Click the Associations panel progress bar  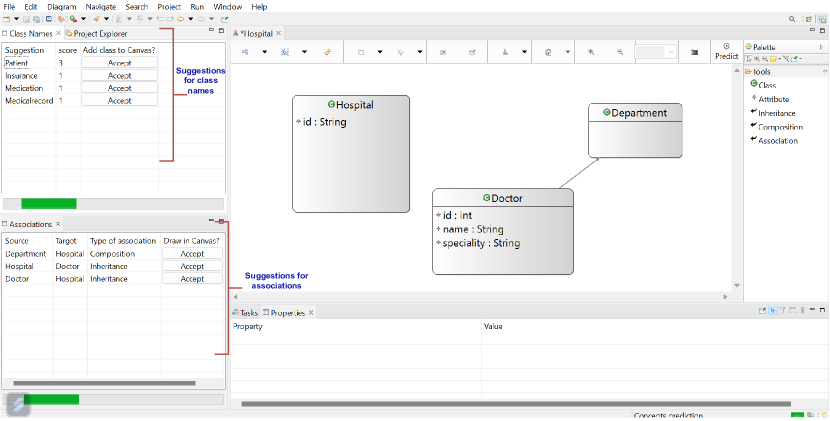point(113,399)
